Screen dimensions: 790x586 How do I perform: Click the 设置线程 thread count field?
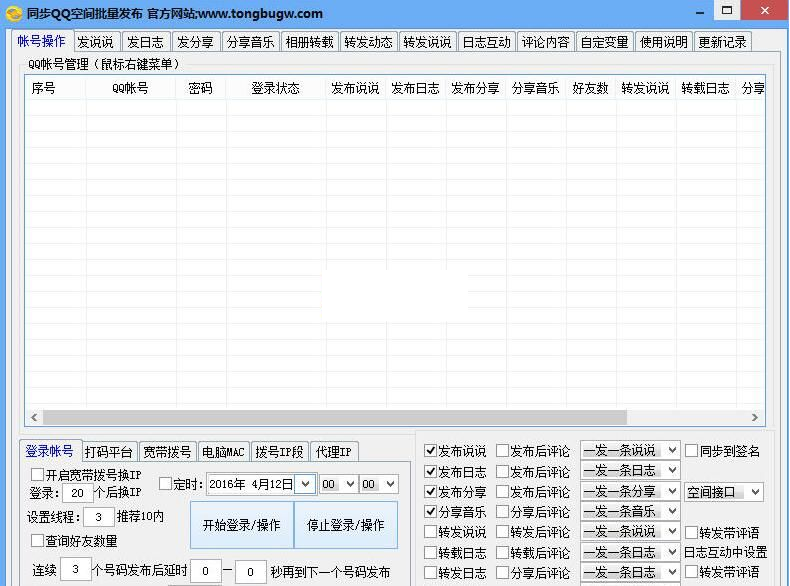point(98,517)
